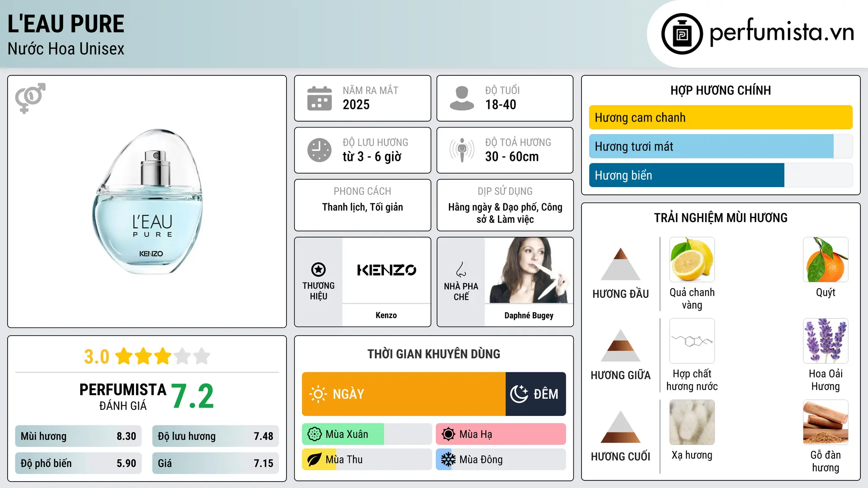The height and width of the screenshot is (488, 868).
Task: Click the Trải nghiệm mùi hương heading
Action: [x=721, y=218]
